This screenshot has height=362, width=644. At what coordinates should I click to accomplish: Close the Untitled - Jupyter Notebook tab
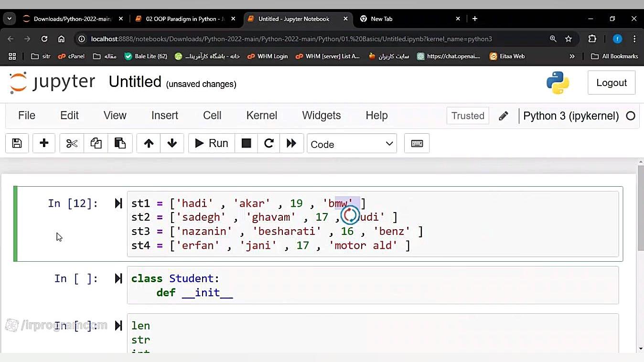coord(345,19)
